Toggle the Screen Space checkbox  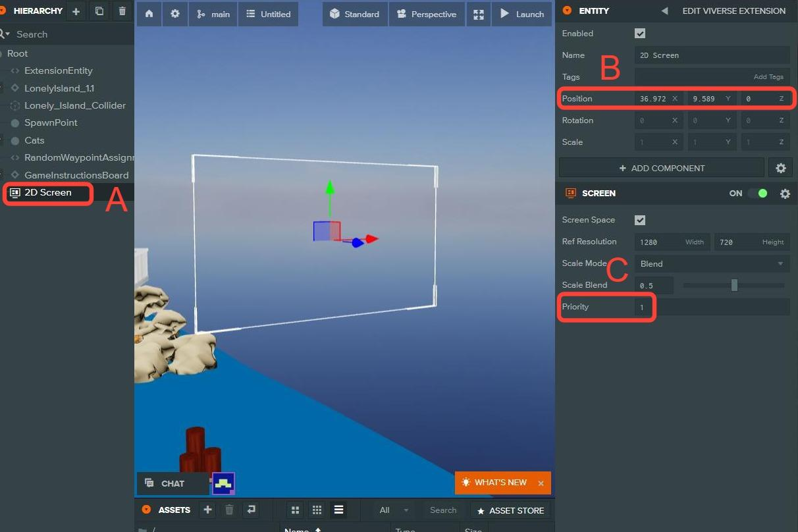click(640, 220)
